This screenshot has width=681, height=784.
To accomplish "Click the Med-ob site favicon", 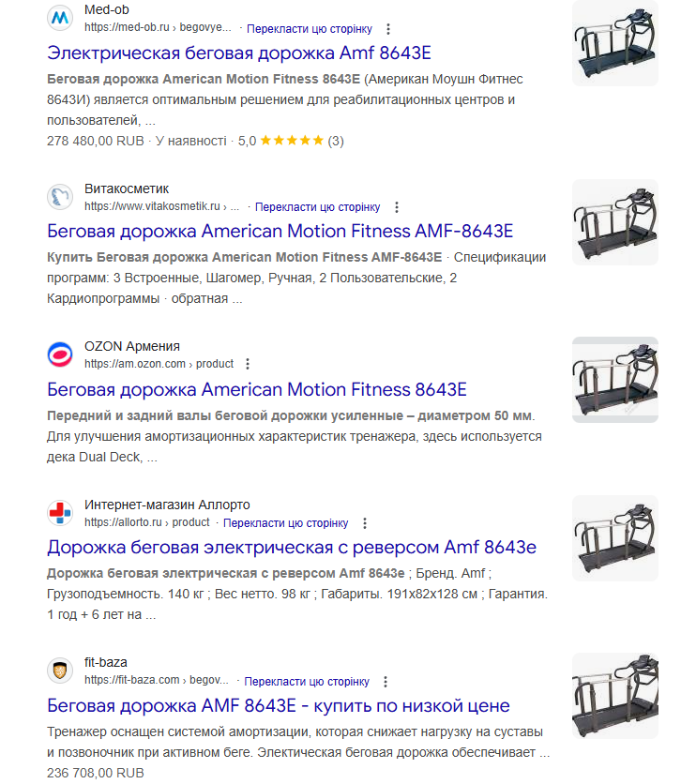I will [58, 17].
